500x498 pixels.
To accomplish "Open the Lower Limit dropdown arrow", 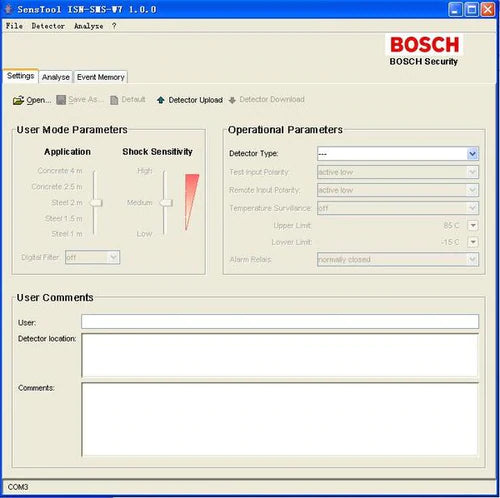I will [473, 242].
